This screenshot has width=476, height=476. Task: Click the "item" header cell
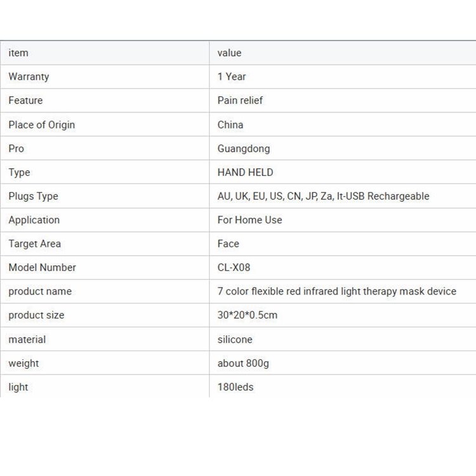pos(18,53)
